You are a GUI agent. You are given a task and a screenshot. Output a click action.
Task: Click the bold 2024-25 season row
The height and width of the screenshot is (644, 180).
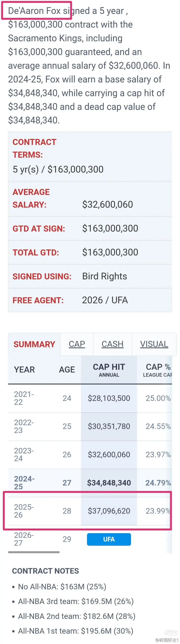click(x=90, y=483)
